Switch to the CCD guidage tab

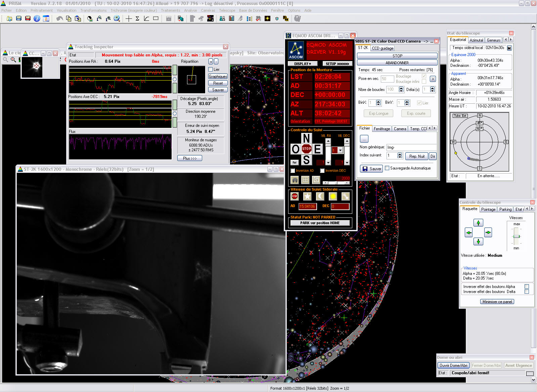(383, 48)
